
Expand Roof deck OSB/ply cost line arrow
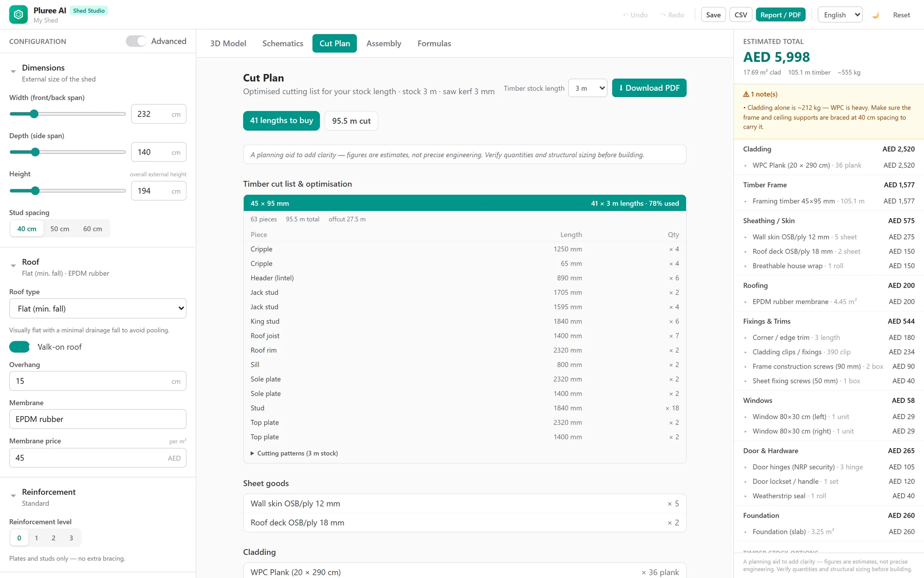coord(746,252)
